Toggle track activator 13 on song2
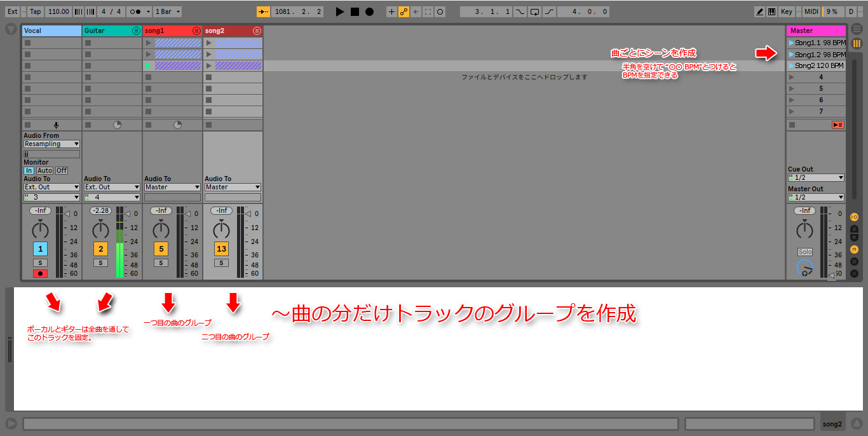The width and height of the screenshot is (868, 436). [x=221, y=249]
